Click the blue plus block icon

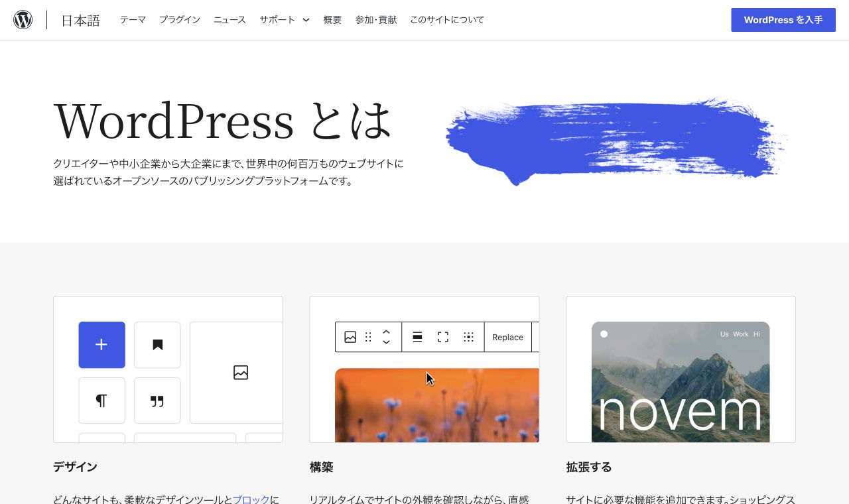pyautogui.click(x=101, y=345)
